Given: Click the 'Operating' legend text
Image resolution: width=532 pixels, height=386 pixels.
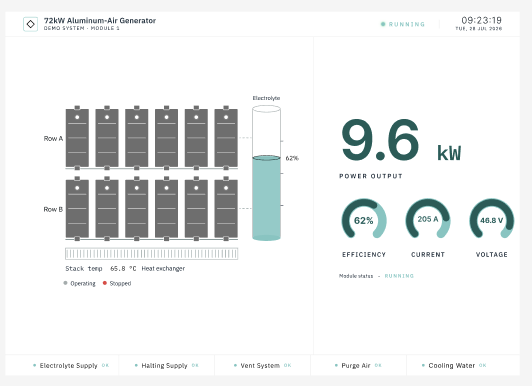Looking at the screenshot, I should click(83, 283).
